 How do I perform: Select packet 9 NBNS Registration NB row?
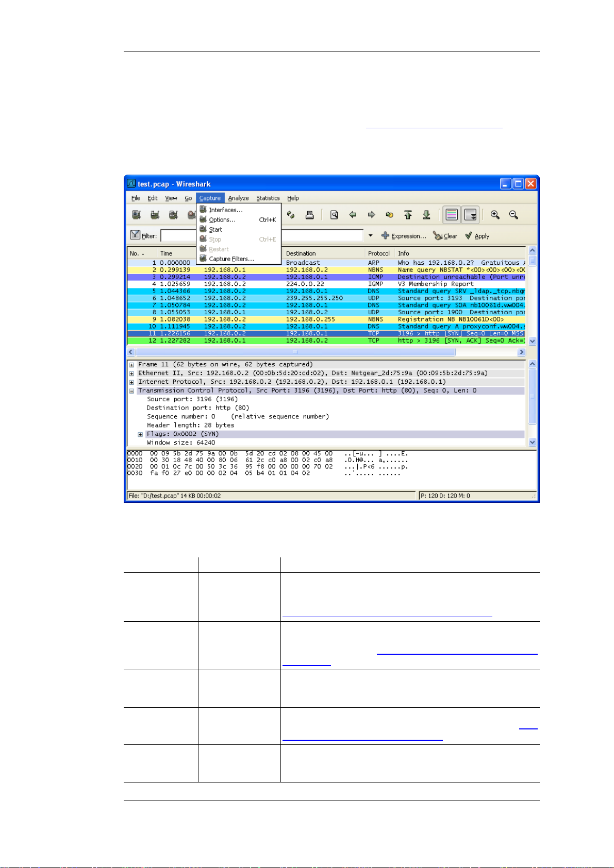coord(327,319)
